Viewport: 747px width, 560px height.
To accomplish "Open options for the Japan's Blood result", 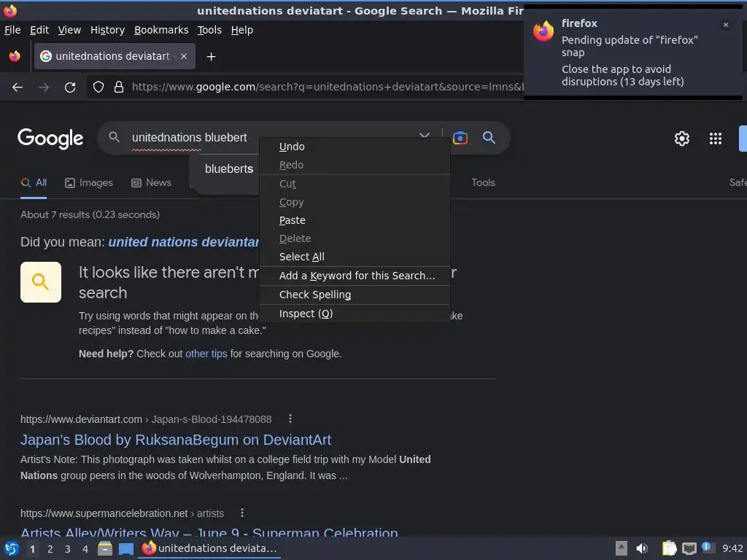I will coord(290,419).
